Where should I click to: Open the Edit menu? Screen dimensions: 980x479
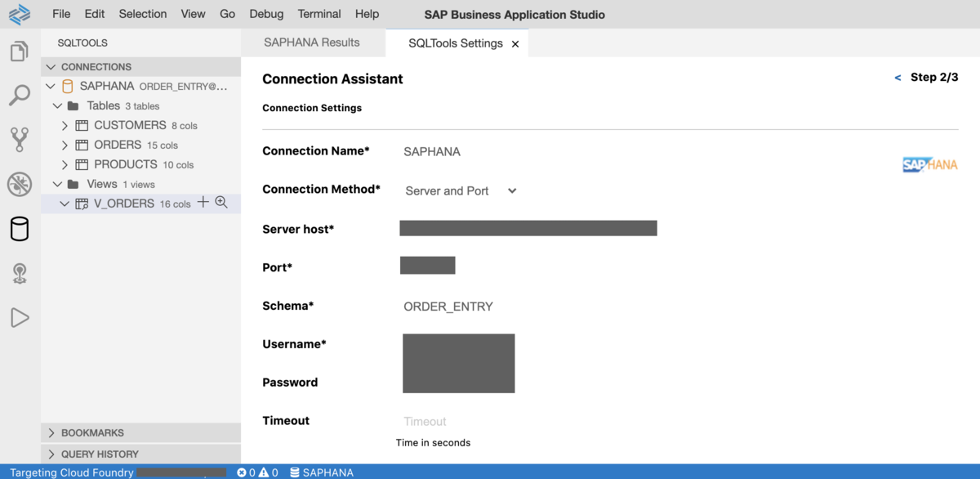[x=95, y=14]
